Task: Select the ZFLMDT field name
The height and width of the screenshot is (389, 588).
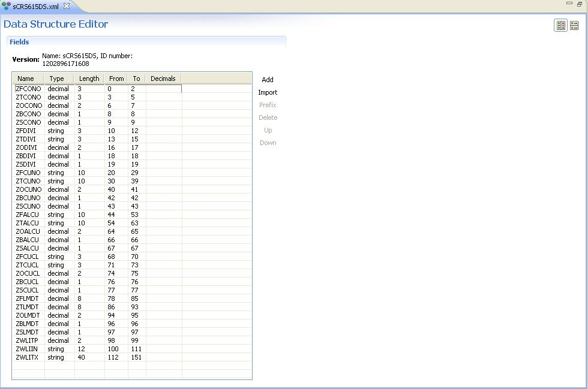Action: [27, 298]
